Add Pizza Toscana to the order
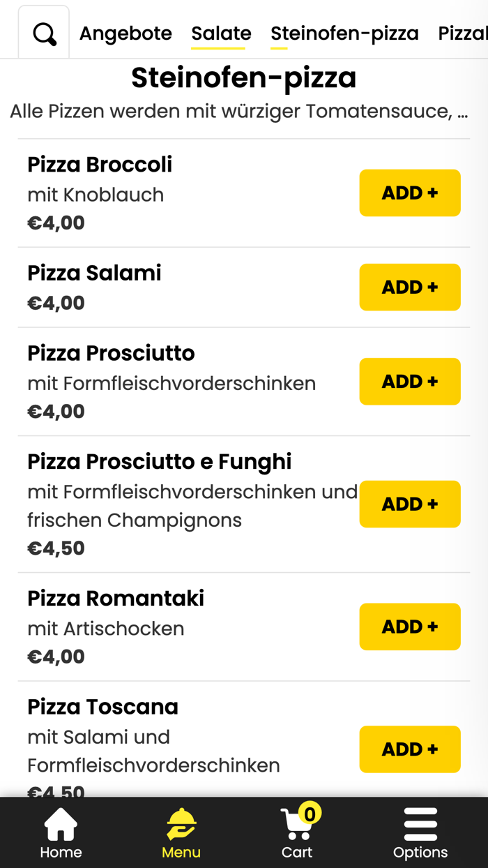The image size is (488, 868). coord(410,749)
